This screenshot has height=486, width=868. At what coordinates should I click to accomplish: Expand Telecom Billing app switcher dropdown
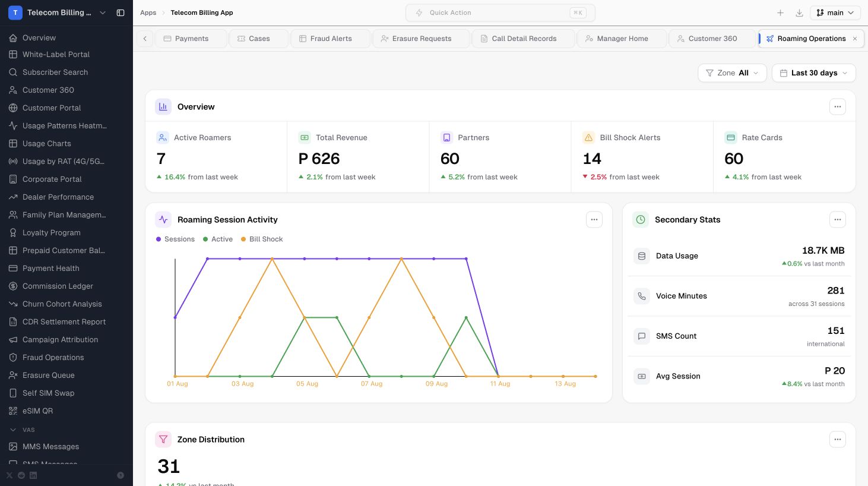(x=103, y=12)
